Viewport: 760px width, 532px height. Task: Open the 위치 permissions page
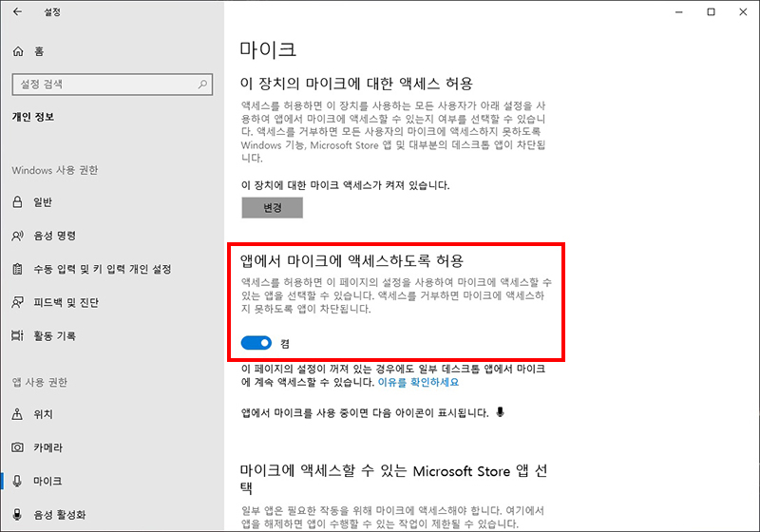point(112,414)
